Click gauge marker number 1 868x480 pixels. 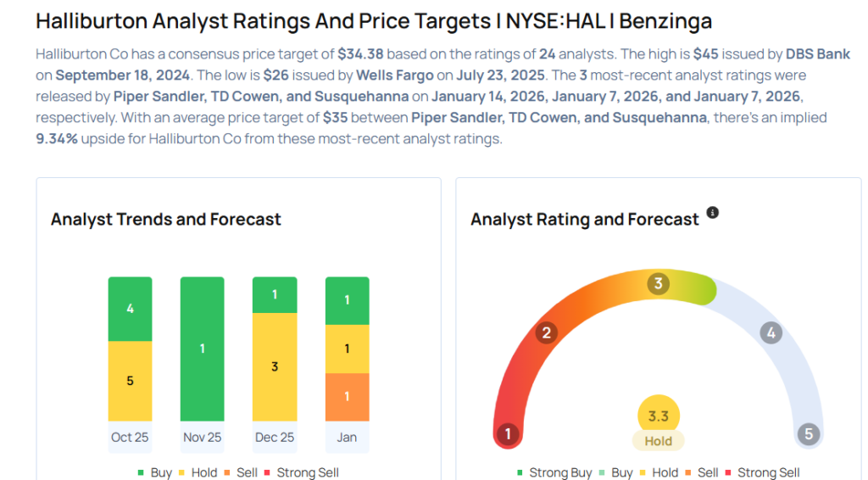click(x=508, y=434)
